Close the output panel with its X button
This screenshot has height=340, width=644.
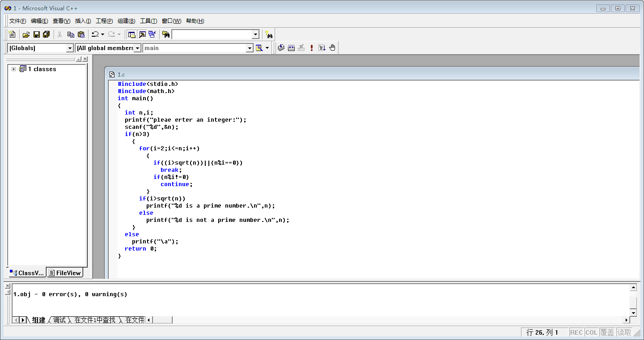coord(7,287)
